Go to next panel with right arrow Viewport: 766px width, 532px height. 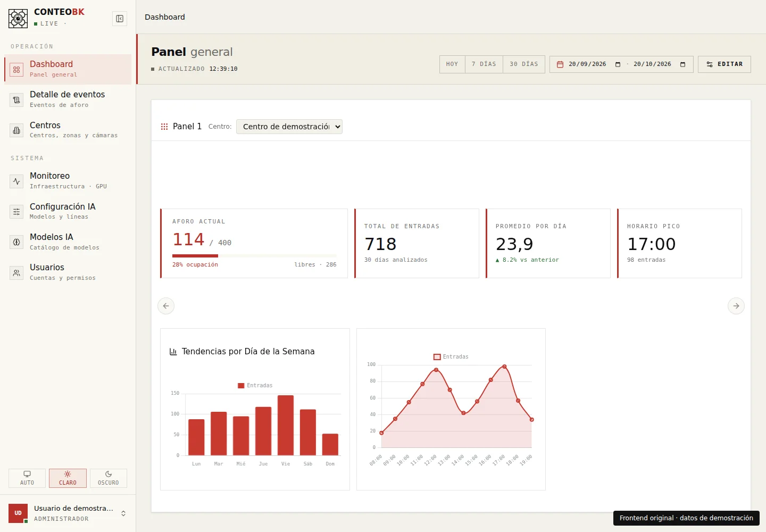tap(736, 306)
